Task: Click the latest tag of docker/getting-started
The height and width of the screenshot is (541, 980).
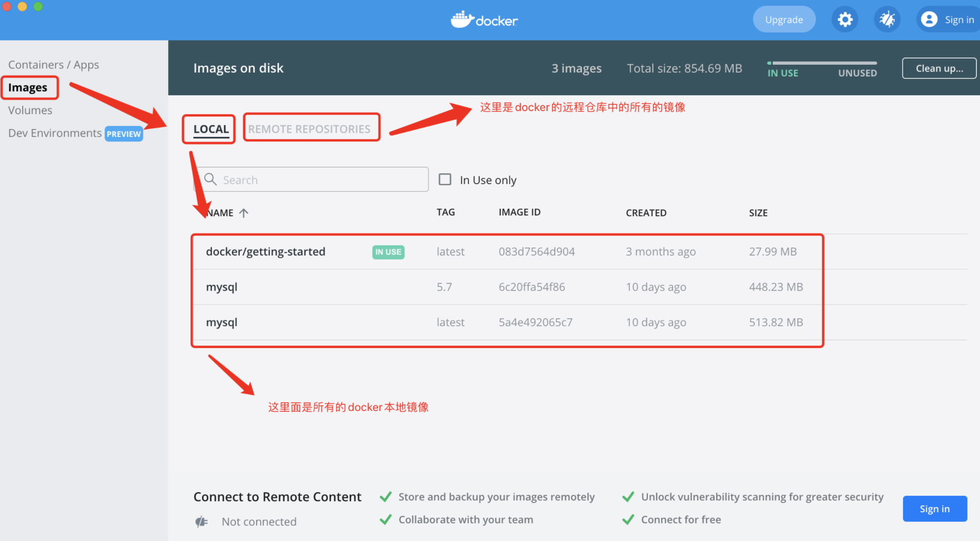Action: (450, 251)
